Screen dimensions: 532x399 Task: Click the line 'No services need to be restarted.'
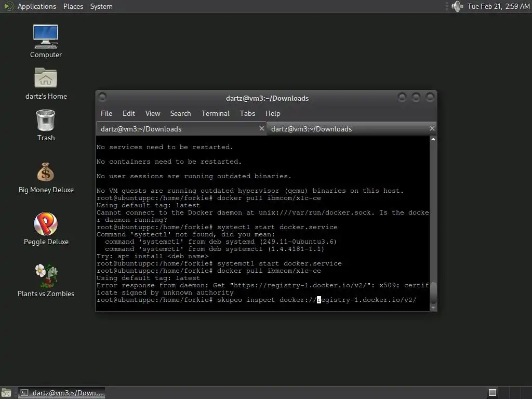(x=165, y=147)
